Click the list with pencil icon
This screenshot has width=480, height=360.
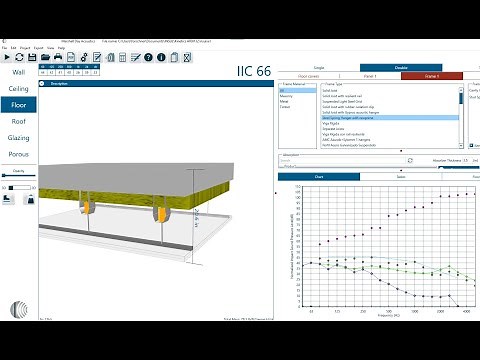(x=135, y=57)
